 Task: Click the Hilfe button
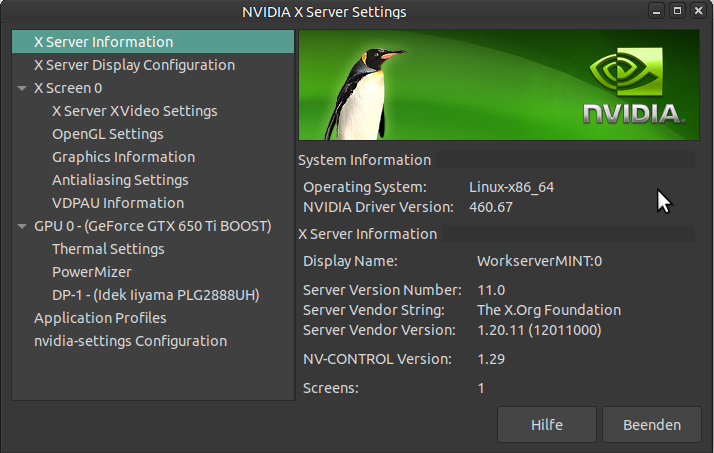click(546, 424)
